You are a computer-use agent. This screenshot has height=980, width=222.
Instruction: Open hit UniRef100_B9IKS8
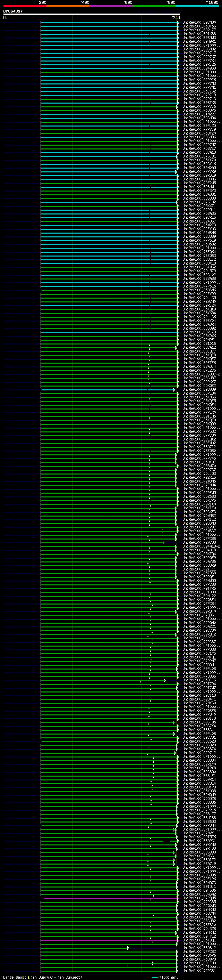(199, 34)
